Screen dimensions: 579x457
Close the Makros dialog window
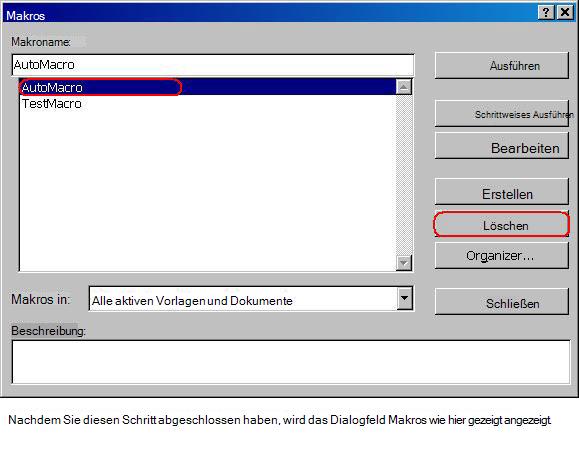565,13
